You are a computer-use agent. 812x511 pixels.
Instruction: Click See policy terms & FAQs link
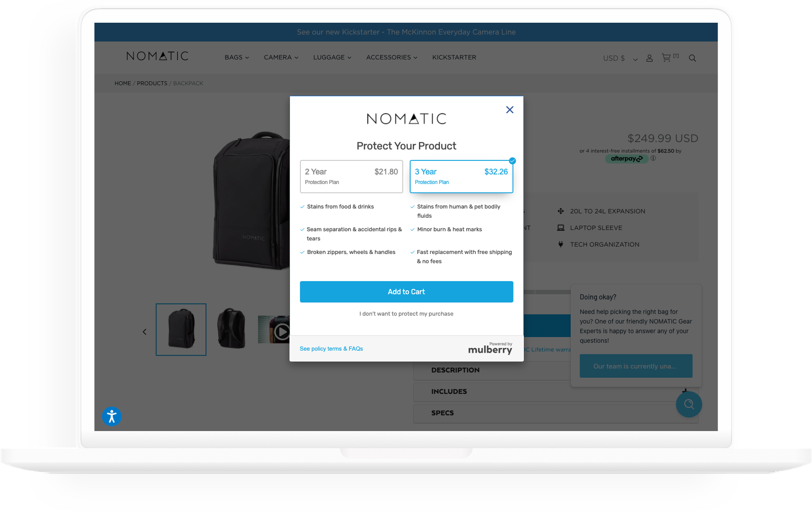pos(331,349)
